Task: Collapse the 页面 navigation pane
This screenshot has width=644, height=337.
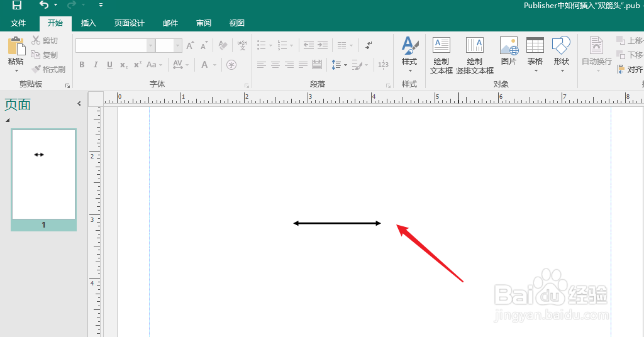Action: [79, 104]
